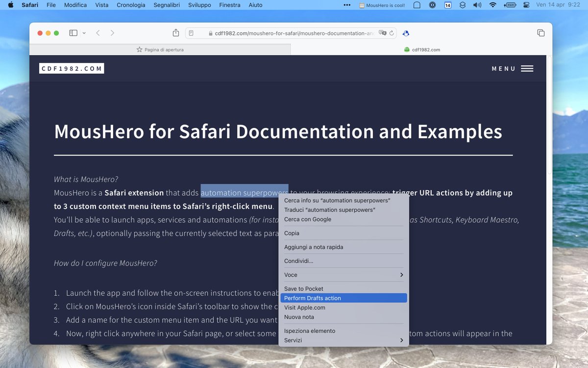Click the battery status icon
The width and height of the screenshot is (588, 368).
pyautogui.click(x=510, y=5)
